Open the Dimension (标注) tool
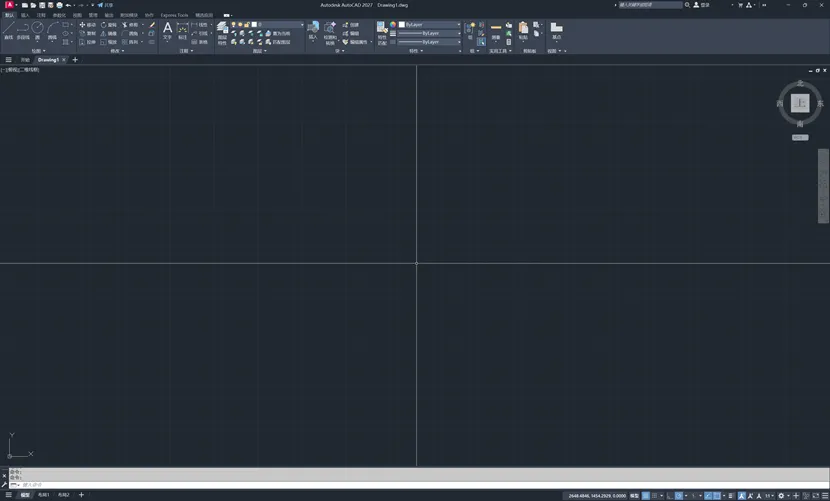830x501 pixels. [183, 31]
